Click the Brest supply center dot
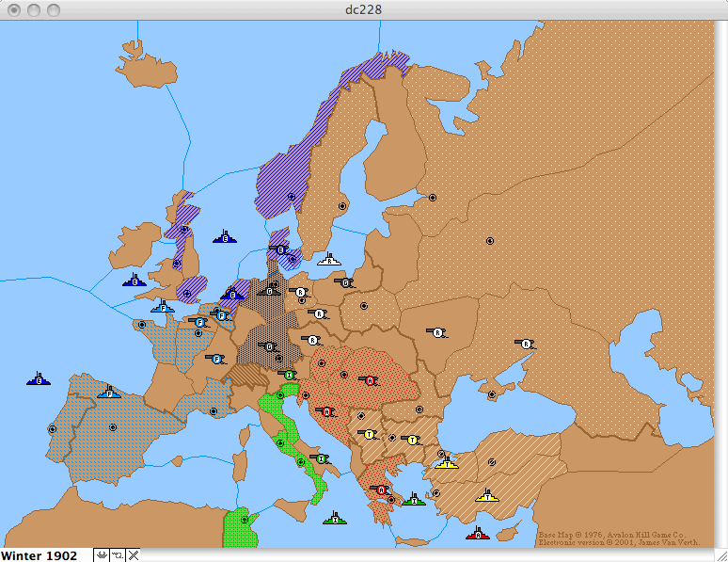This screenshot has width=728, height=562. (142, 325)
